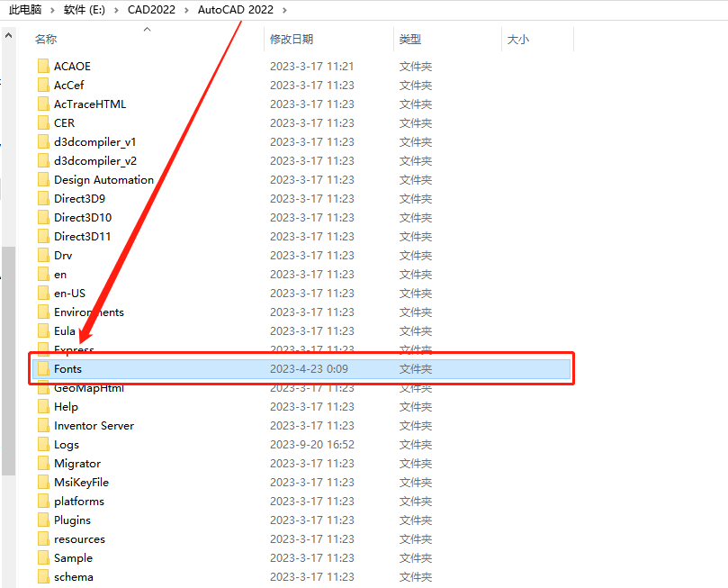The height and width of the screenshot is (588, 728).
Task: Click the Eula folder icon
Action: pyautogui.click(x=43, y=330)
